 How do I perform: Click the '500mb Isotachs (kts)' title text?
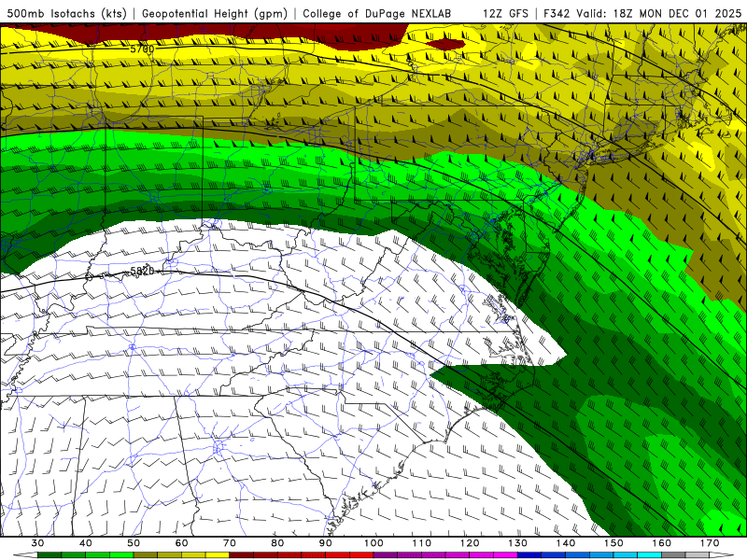(x=66, y=13)
